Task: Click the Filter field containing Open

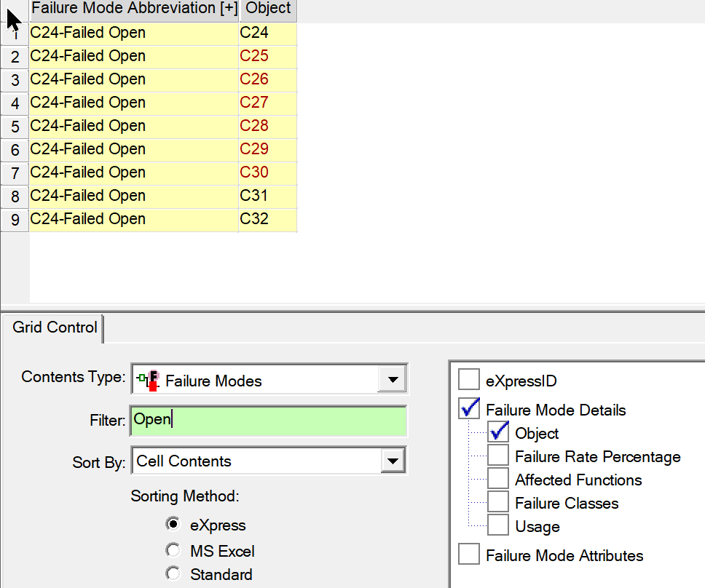Action: coord(269,420)
